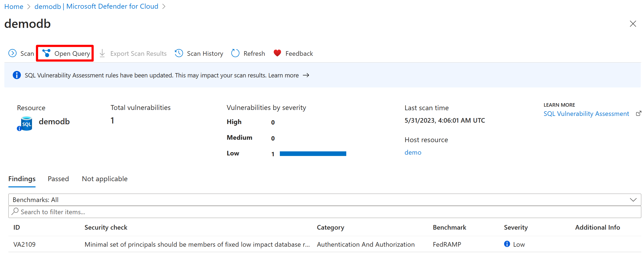Click the High severity label
Image resolution: width=644 pixels, height=254 pixels.
click(x=234, y=122)
